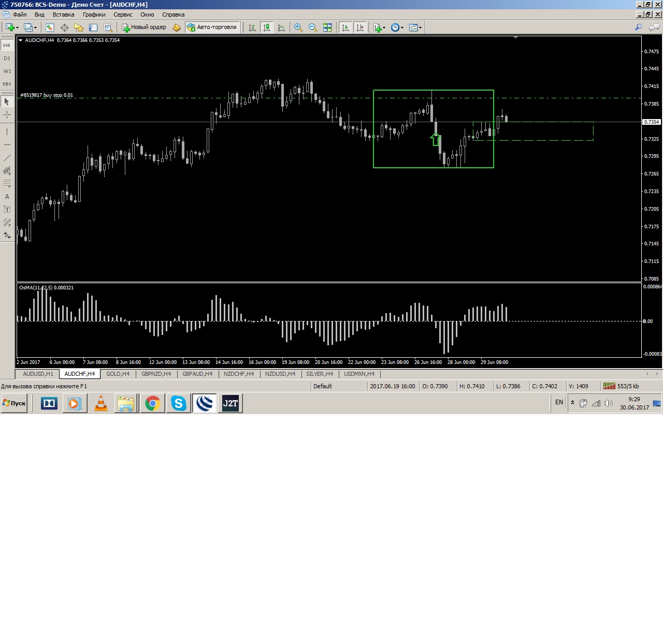Expand the Profiles dropdown arrow
Screen dimensions: 663x644
pyautogui.click(x=35, y=28)
